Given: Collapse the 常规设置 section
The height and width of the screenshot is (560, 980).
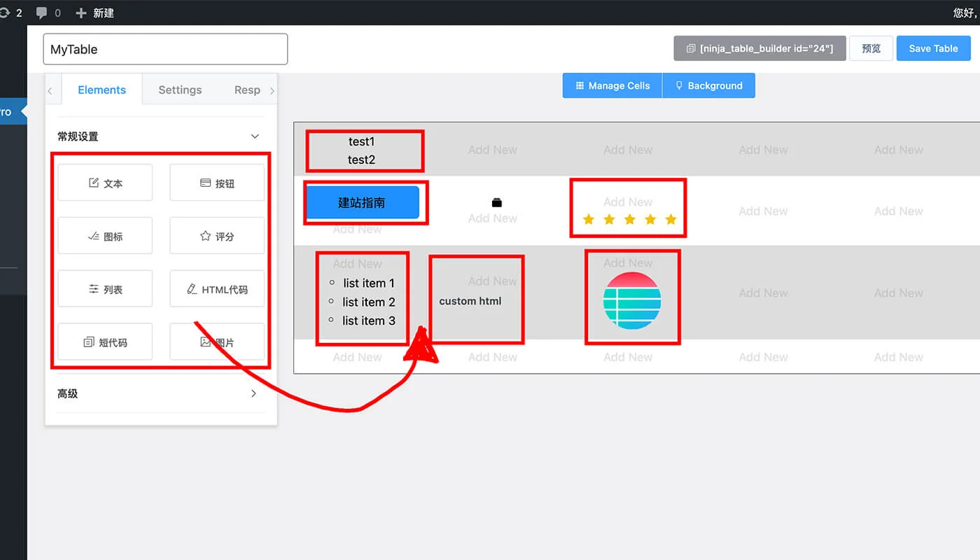Looking at the screenshot, I should (x=255, y=136).
